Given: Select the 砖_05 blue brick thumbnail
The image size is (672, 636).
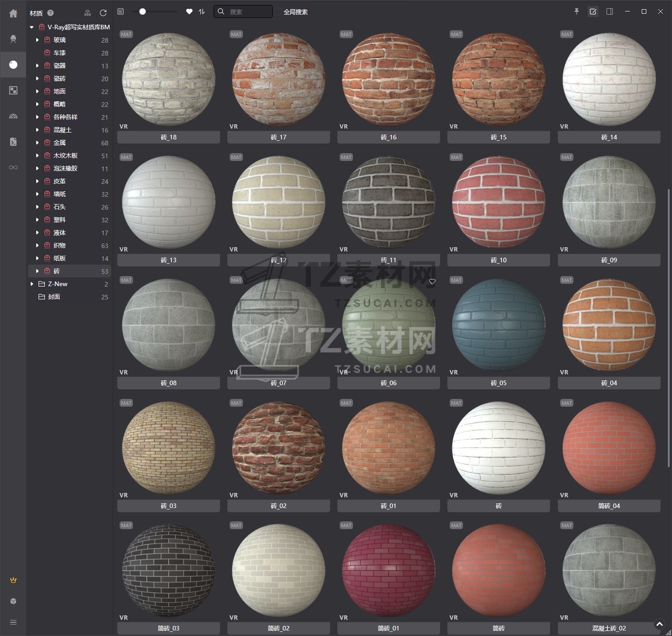Looking at the screenshot, I should [499, 325].
